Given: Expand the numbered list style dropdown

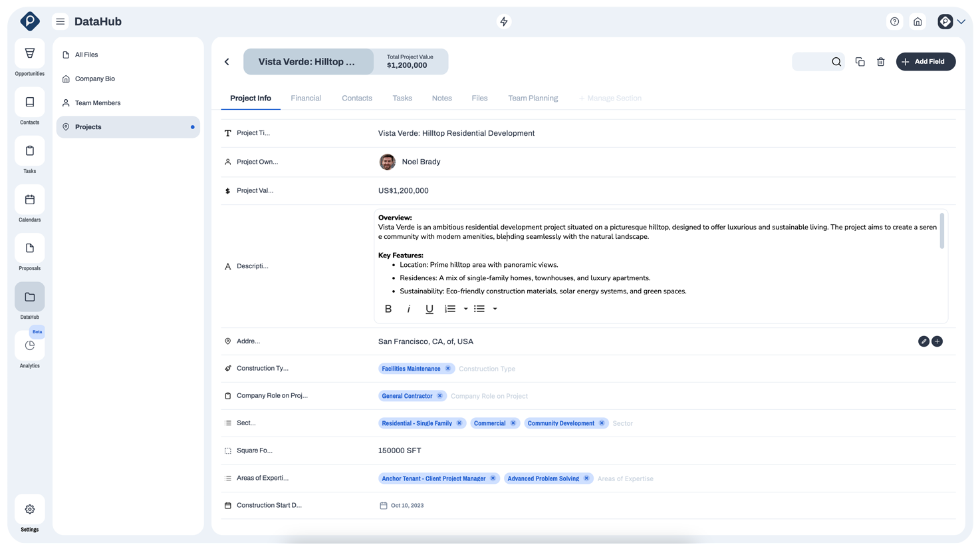Looking at the screenshot, I should [465, 309].
